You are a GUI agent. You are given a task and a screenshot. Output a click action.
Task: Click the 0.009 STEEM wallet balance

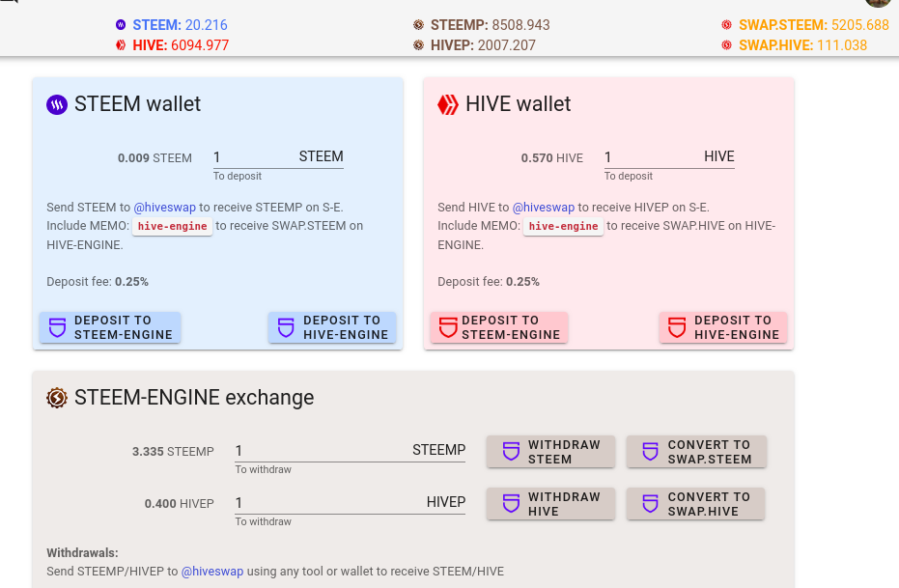[155, 158]
